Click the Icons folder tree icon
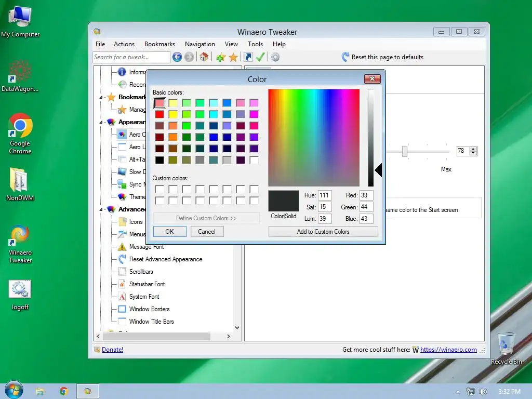 (122, 222)
